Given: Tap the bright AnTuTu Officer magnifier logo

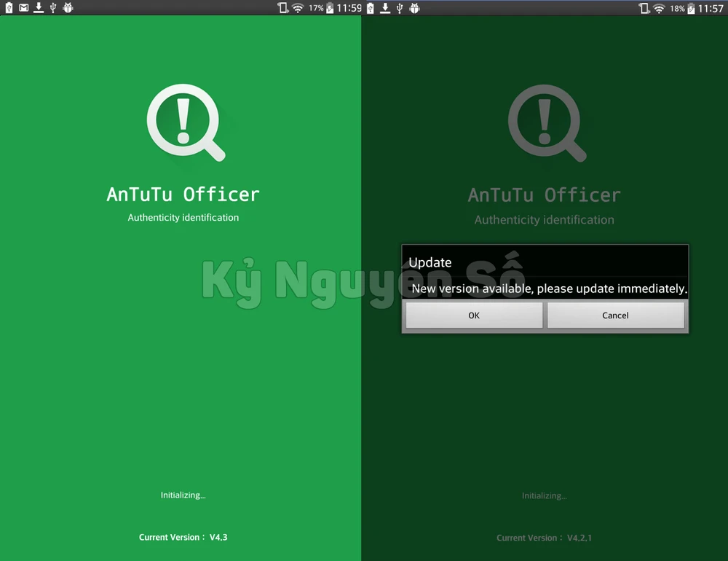Looking at the screenshot, I should tap(185, 122).
